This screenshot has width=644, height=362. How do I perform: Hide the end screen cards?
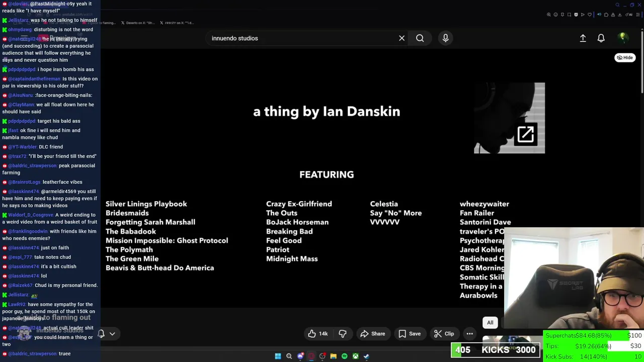click(625, 58)
